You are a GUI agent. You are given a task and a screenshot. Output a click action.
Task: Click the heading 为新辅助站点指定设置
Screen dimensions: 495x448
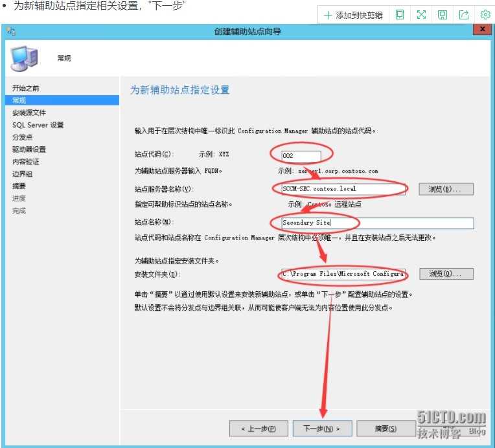click(180, 90)
